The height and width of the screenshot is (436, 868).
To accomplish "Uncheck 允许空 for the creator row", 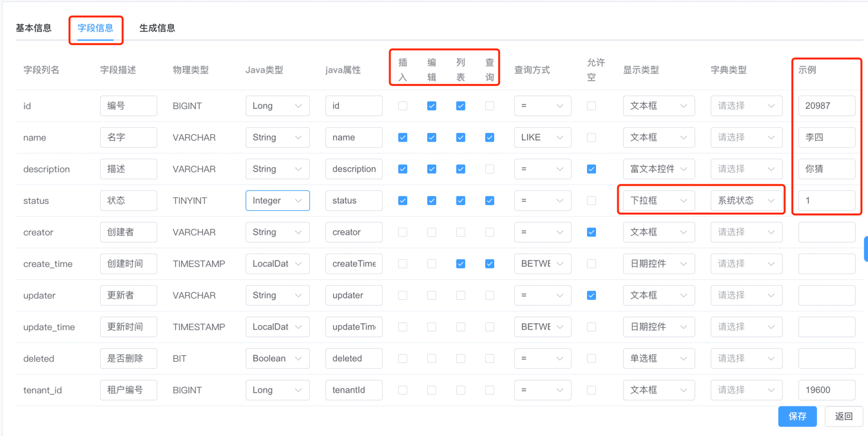I will pos(591,232).
